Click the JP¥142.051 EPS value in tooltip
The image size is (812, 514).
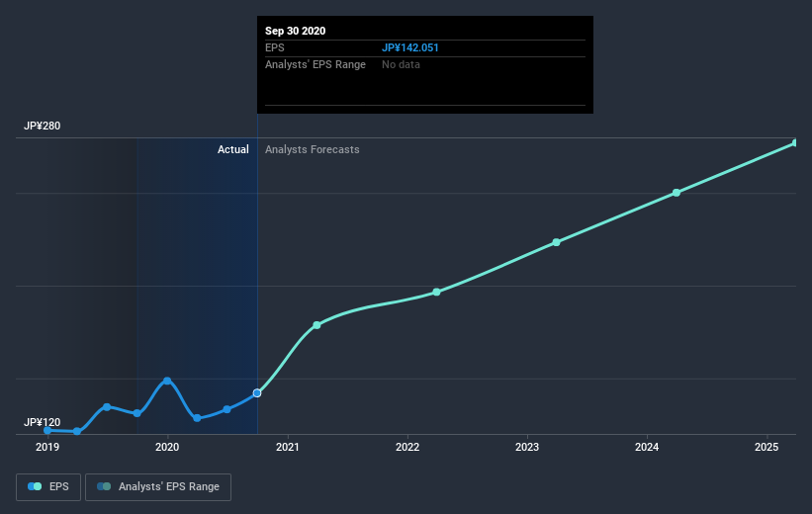click(410, 47)
